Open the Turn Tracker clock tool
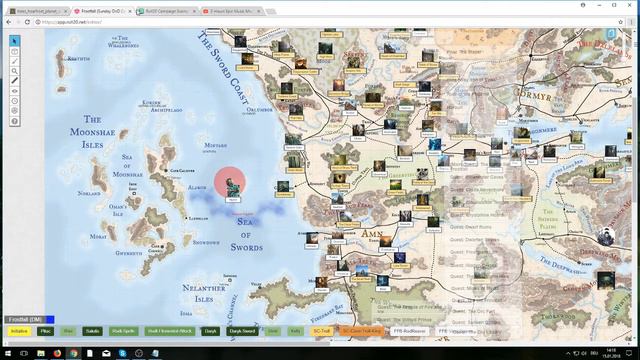The image size is (640, 360). pos(14,101)
